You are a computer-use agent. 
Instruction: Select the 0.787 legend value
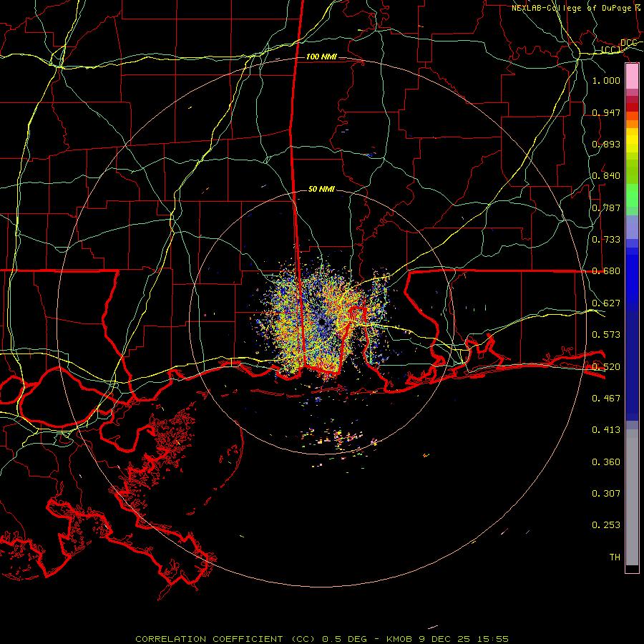[x=606, y=208]
